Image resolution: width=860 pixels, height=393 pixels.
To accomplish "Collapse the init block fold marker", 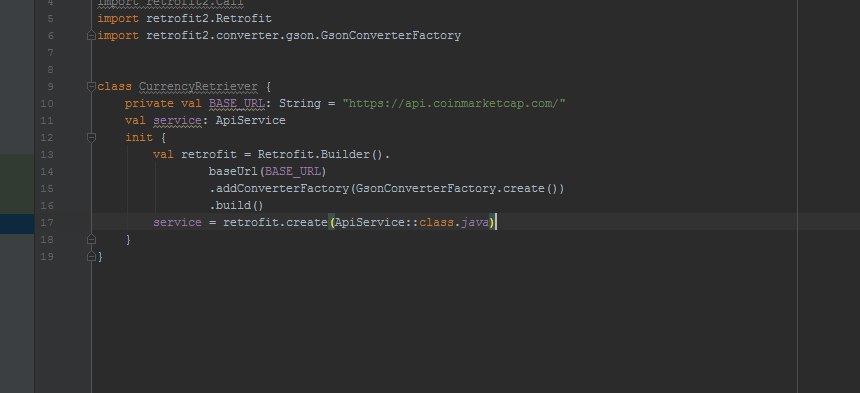I will (92, 137).
